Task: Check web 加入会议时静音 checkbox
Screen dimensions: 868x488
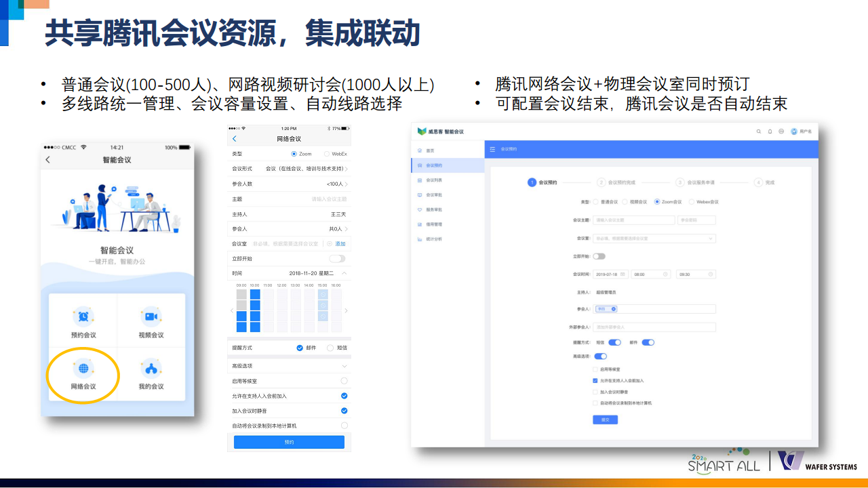Action: [595, 392]
